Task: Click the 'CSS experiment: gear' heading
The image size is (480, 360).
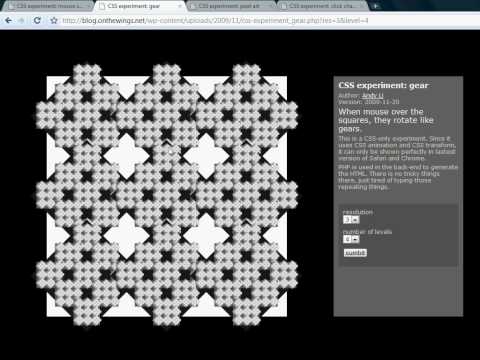Action: [x=383, y=85]
